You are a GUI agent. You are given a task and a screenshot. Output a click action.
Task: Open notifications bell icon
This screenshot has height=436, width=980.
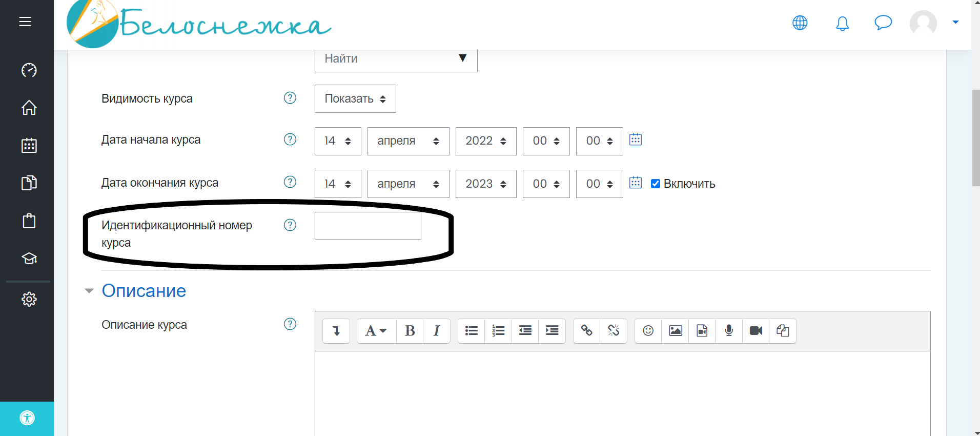(x=842, y=23)
